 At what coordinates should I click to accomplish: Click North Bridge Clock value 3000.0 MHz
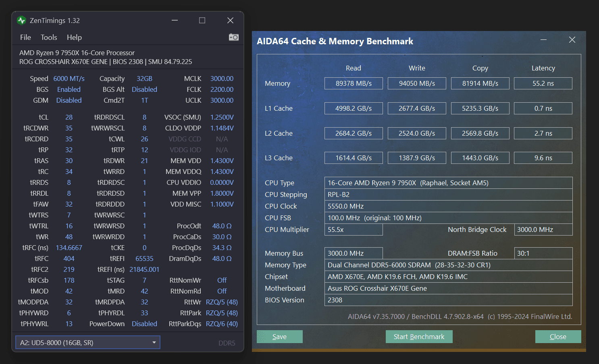click(x=543, y=230)
